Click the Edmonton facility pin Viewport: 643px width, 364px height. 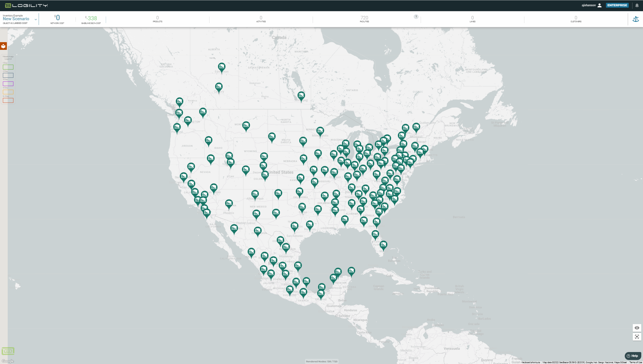click(x=221, y=67)
